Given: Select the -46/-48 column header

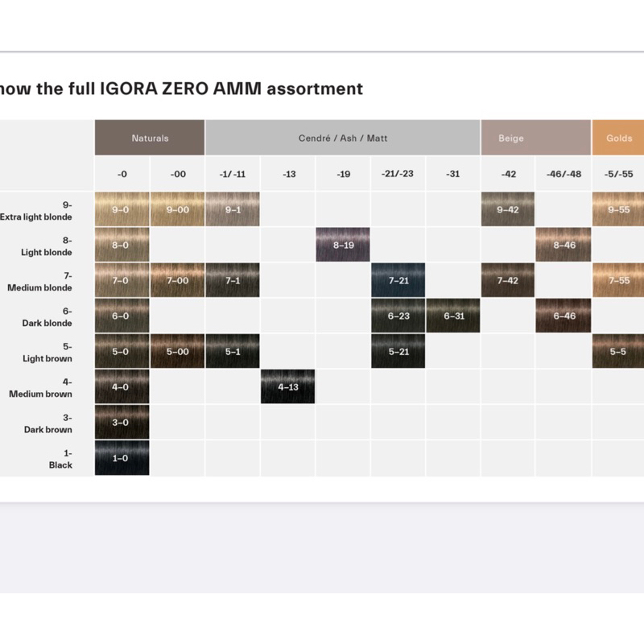Looking at the screenshot, I should click(x=563, y=173).
